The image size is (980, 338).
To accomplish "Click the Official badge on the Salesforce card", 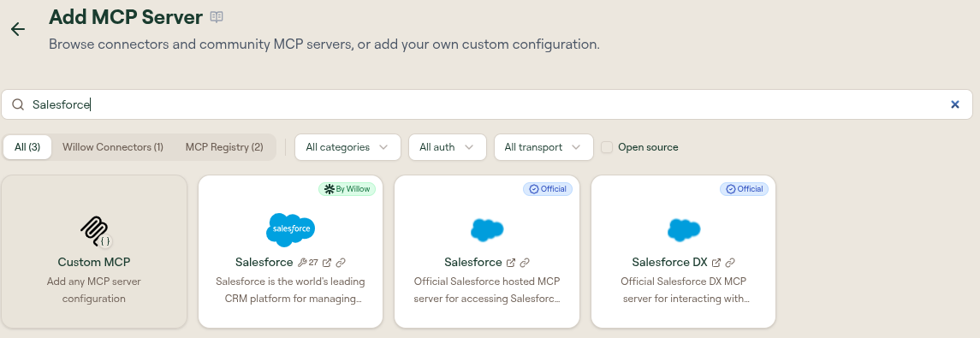I will (x=548, y=188).
